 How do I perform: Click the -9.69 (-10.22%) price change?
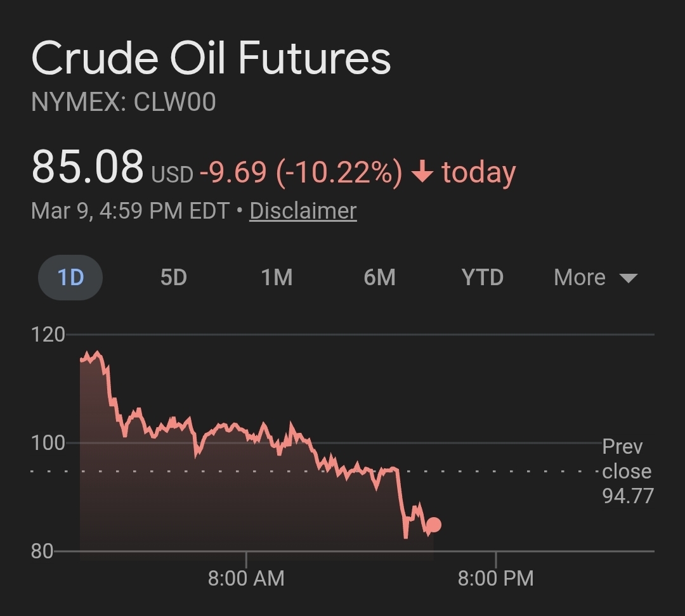[x=301, y=172]
